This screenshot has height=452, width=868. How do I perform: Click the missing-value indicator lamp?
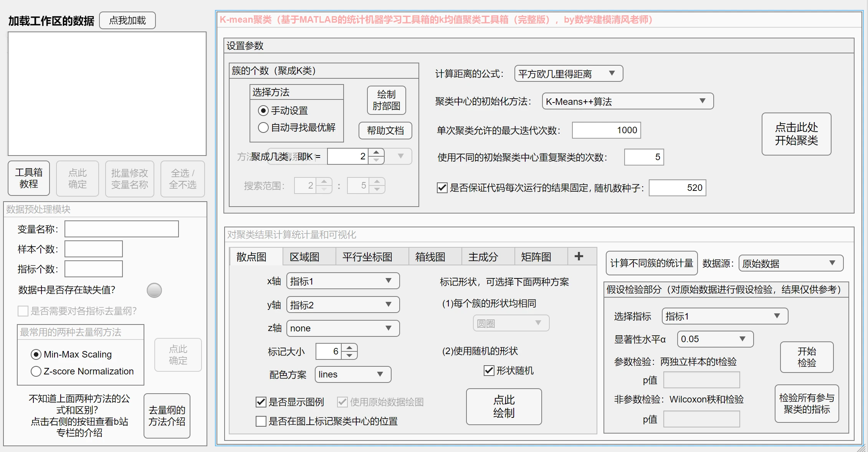(154, 290)
